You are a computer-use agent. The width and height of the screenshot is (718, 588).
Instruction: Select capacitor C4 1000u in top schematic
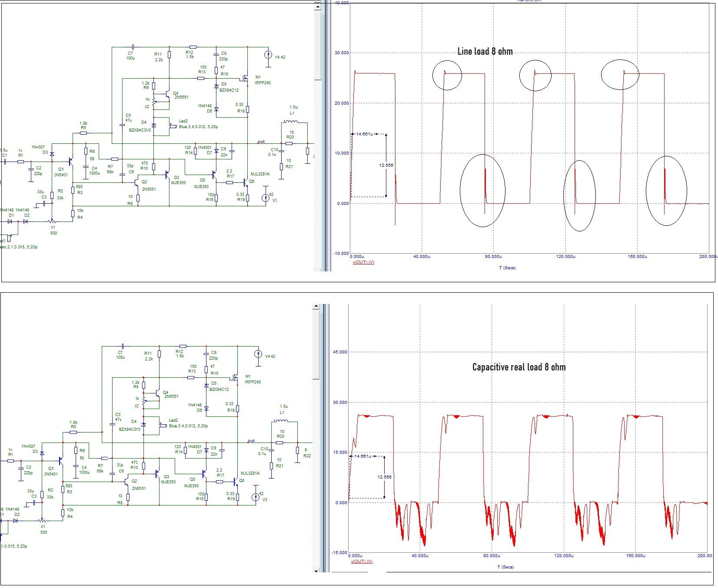[86, 166]
